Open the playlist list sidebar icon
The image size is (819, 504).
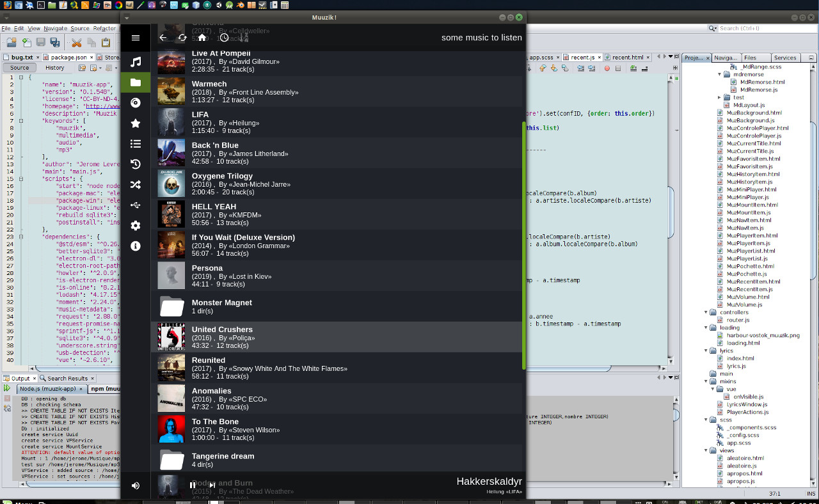tap(136, 144)
